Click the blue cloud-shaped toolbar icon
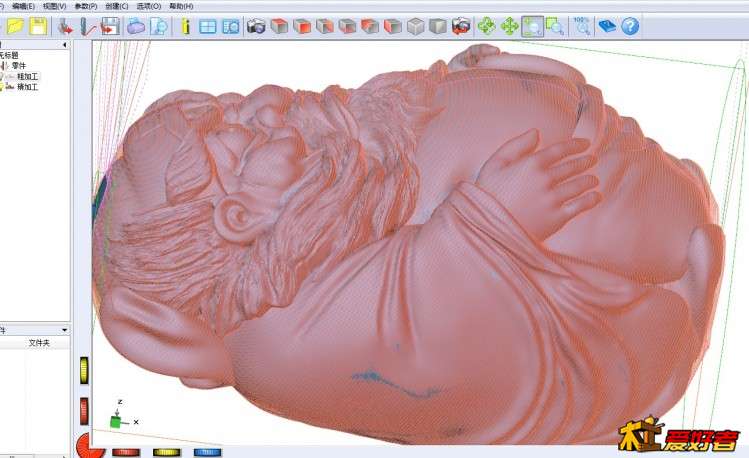749x458 pixels. [135, 27]
